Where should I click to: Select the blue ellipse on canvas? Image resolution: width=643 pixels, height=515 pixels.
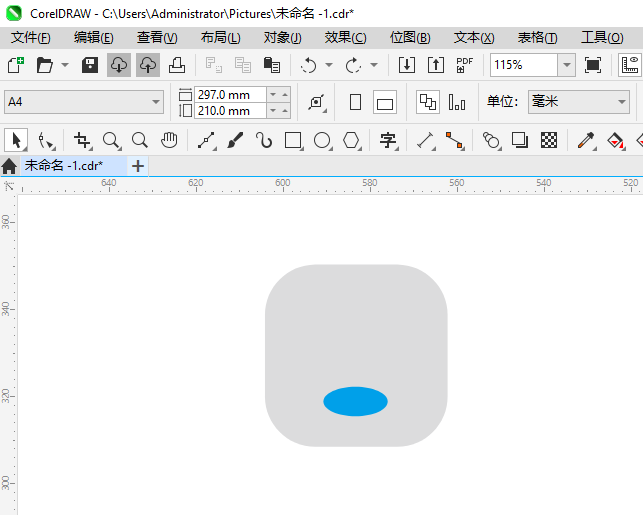355,401
